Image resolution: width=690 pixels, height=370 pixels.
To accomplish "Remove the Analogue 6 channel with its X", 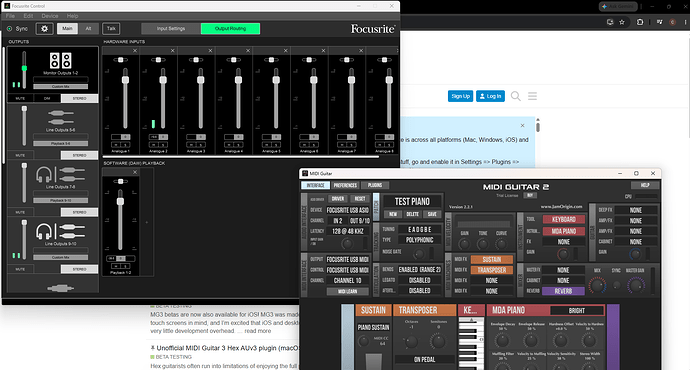I will tap(323, 51).
